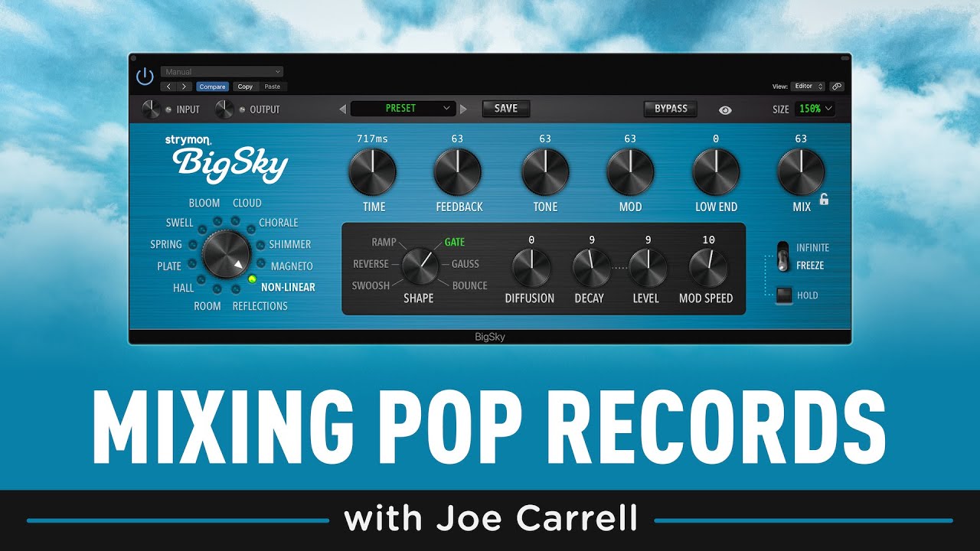980x551 pixels.
Task: Click the INPUT level knob
Action: click(x=152, y=109)
